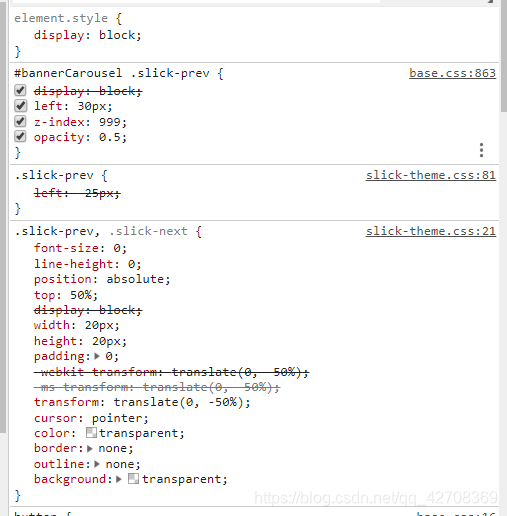Click the struck-through -webkit-transform declaration

click(171, 372)
